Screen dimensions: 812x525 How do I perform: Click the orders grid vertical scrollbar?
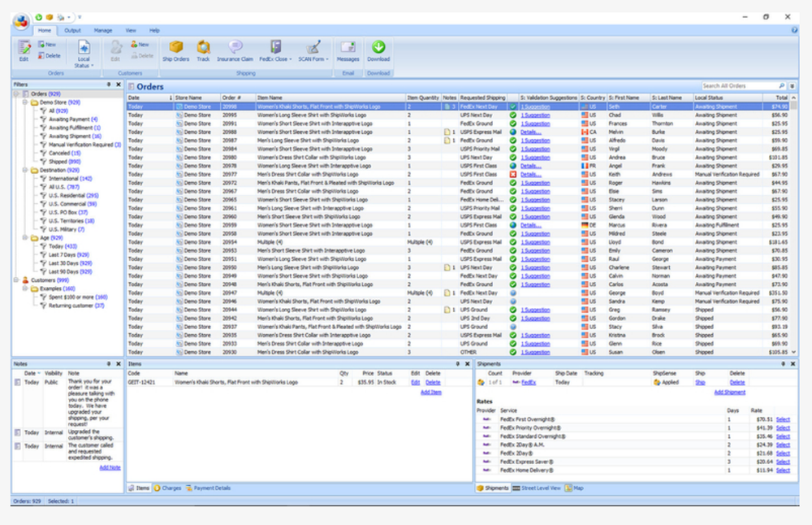pos(794,224)
